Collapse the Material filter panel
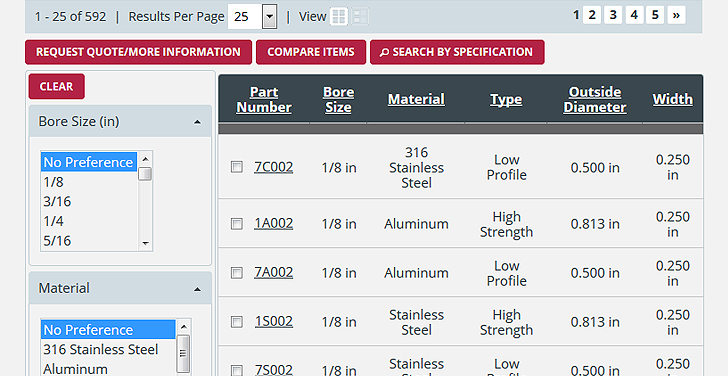 click(x=197, y=289)
